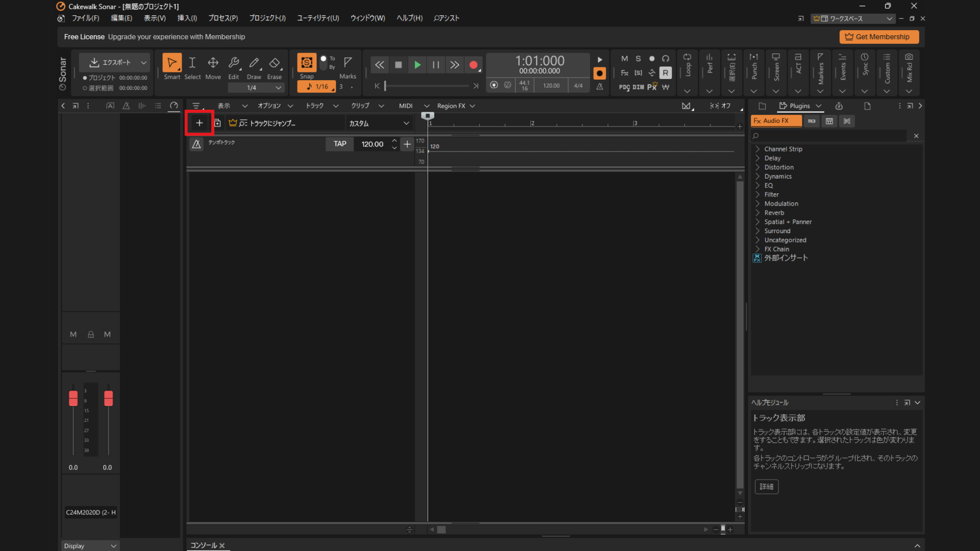Click the left red volume fader

pos(73,398)
